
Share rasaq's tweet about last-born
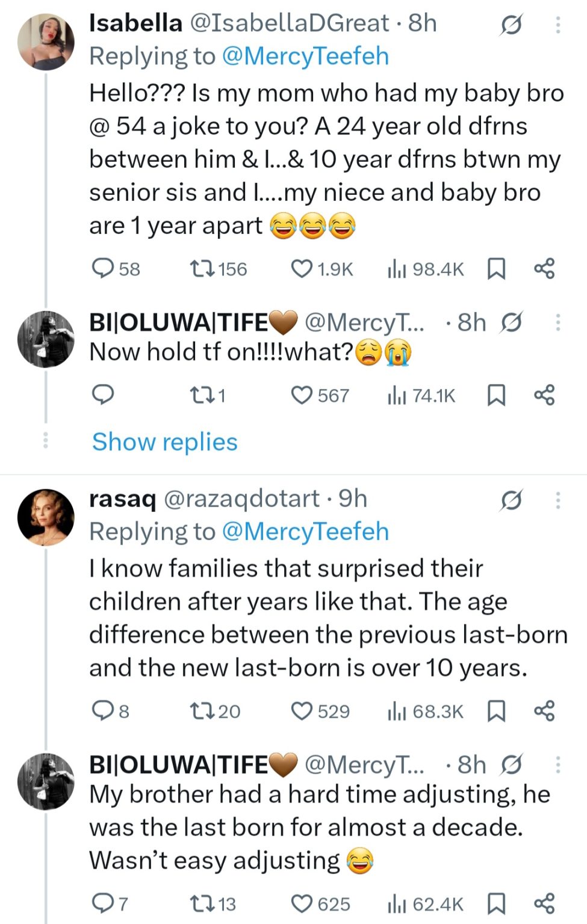[x=544, y=711]
